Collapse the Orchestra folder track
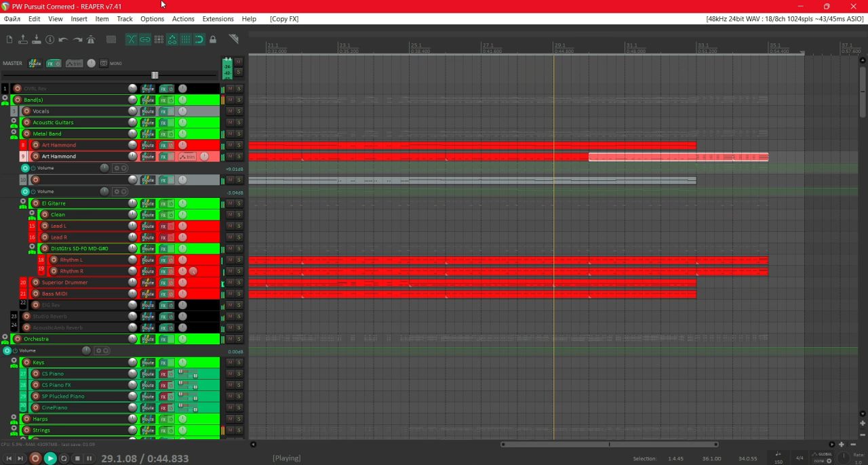 tap(5, 337)
